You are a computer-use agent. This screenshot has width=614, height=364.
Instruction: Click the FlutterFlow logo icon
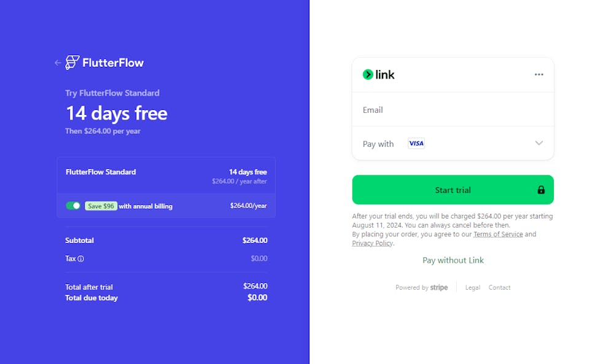[x=72, y=63]
